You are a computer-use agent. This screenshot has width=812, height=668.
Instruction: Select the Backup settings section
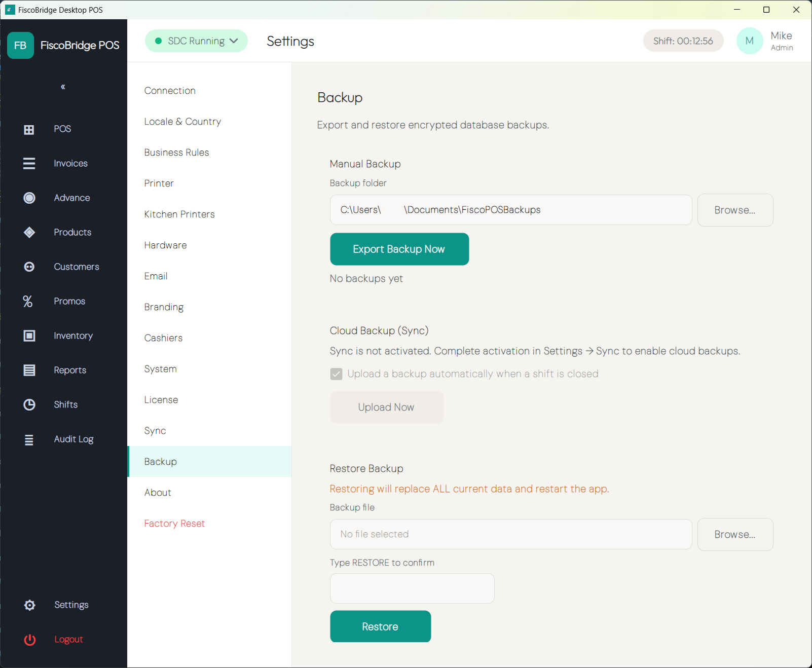click(209, 462)
